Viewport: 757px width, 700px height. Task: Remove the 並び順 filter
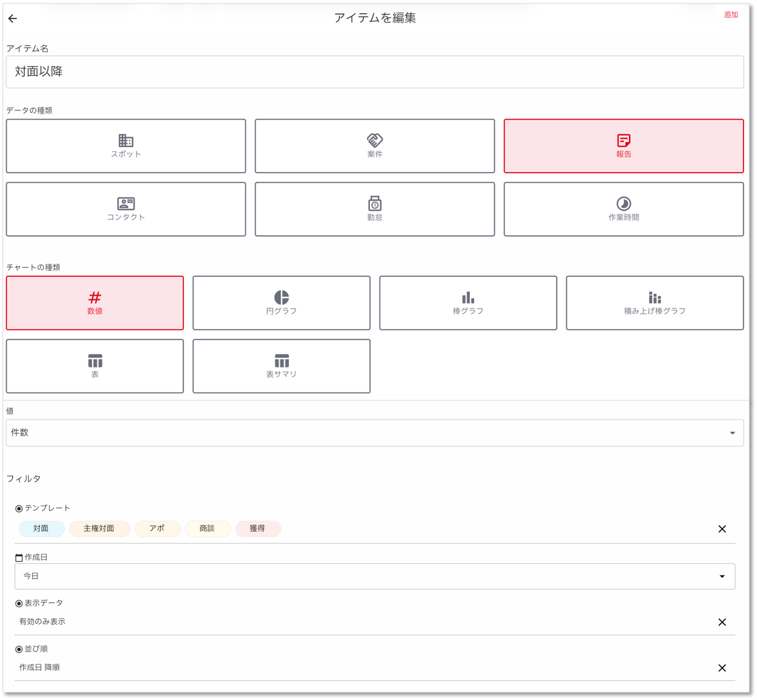pyautogui.click(x=722, y=668)
